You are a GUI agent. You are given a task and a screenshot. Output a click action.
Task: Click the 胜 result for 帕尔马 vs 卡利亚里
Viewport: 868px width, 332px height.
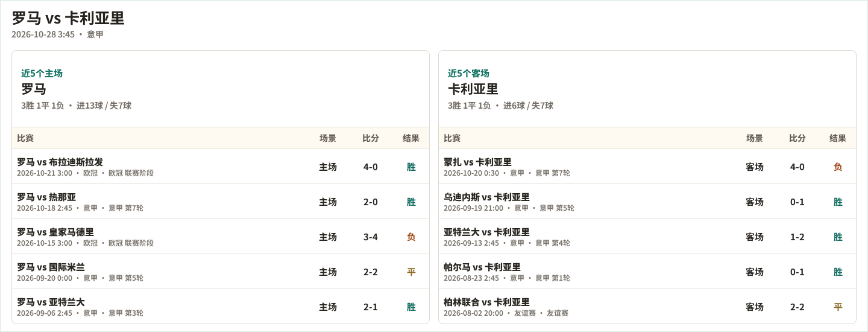(x=838, y=272)
